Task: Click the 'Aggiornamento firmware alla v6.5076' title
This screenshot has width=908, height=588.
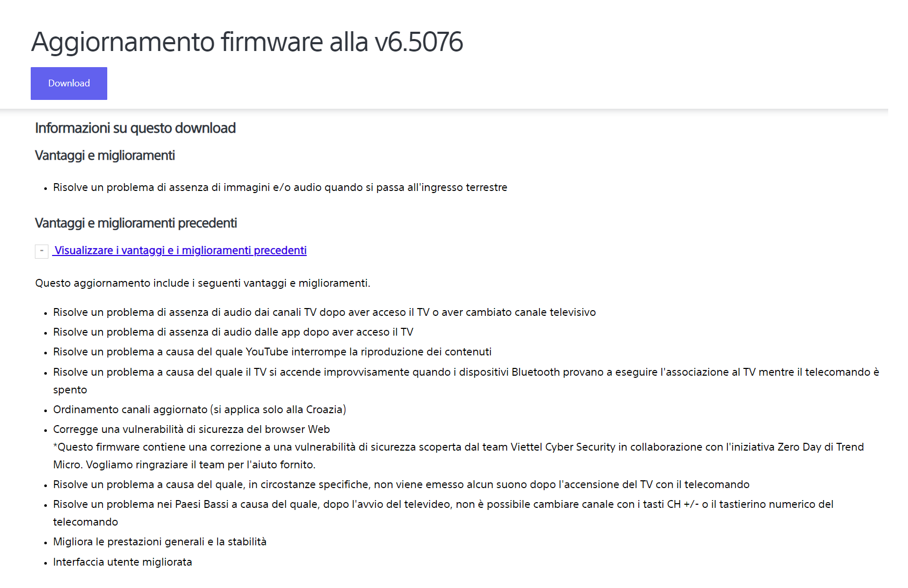Action: 247,42
